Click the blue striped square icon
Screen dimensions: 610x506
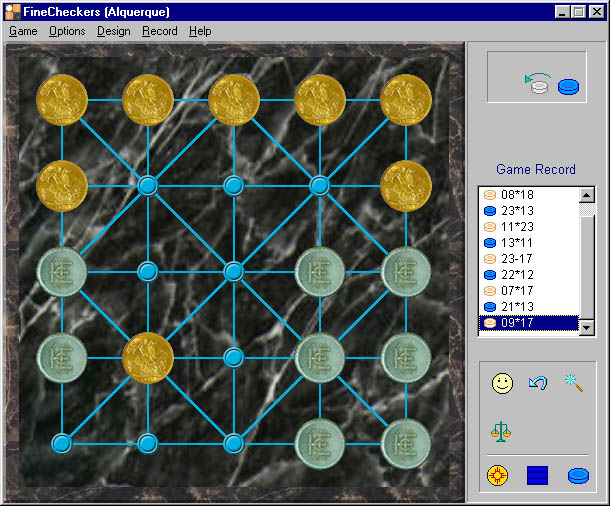[537, 475]
